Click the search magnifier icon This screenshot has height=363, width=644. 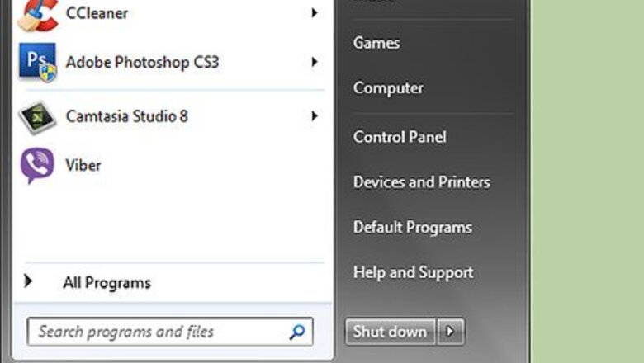pyautogui.click(x=297, y=332)
